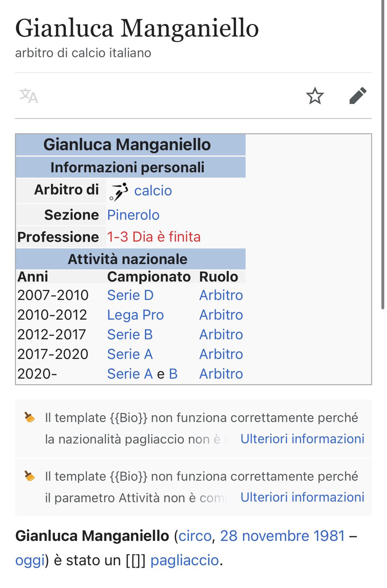387x588 pixels.
Task: Open the Lega Pro link
Action: [x=135, y=315]
